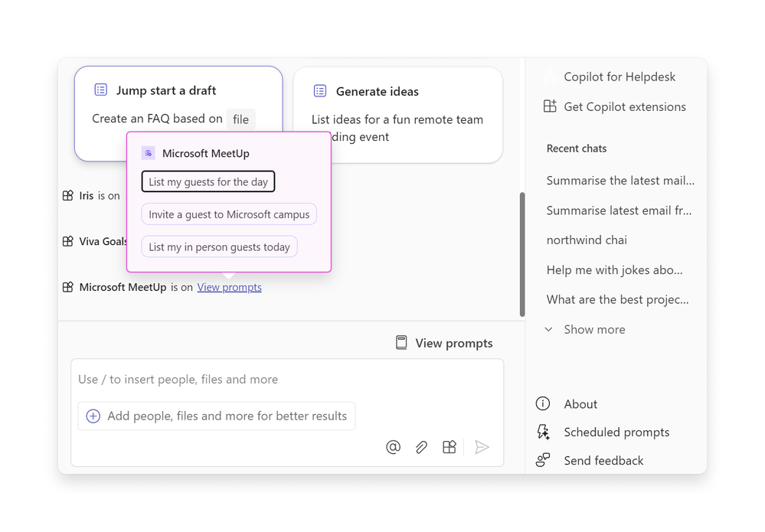The width and height of the screenshot is (765, 532).
Task: Open the View prompts link next to Microsoft MeetUp
Action: pos(229,287)
